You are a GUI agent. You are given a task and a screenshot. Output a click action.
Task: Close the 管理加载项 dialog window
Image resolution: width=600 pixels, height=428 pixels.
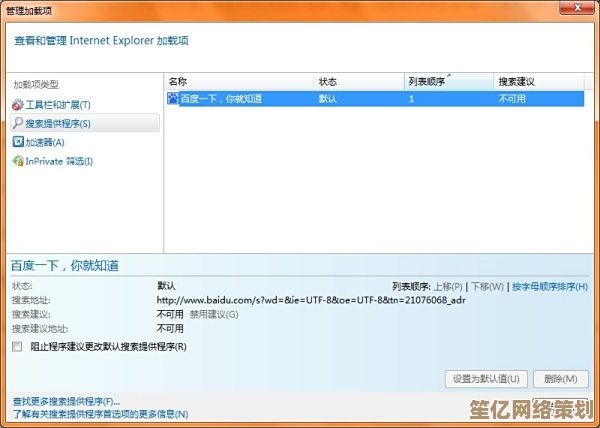[578, 7]
